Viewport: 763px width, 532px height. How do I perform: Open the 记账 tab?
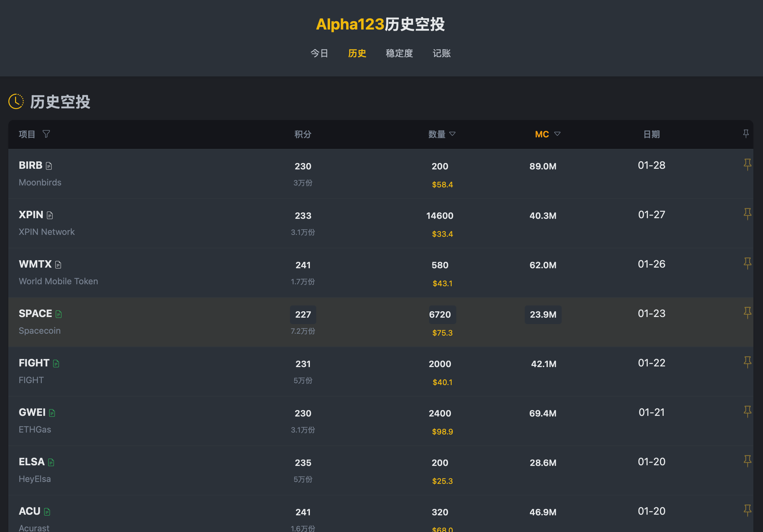pyautogui.click(x=442, y=53)
